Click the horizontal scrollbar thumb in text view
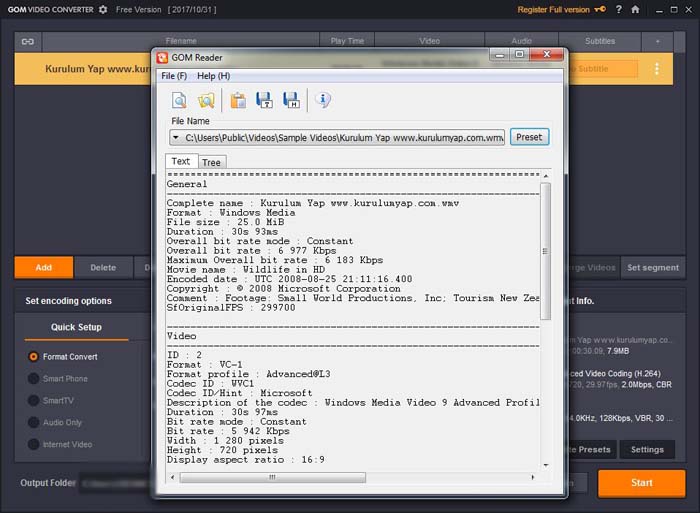 click(x=272, y=477)
